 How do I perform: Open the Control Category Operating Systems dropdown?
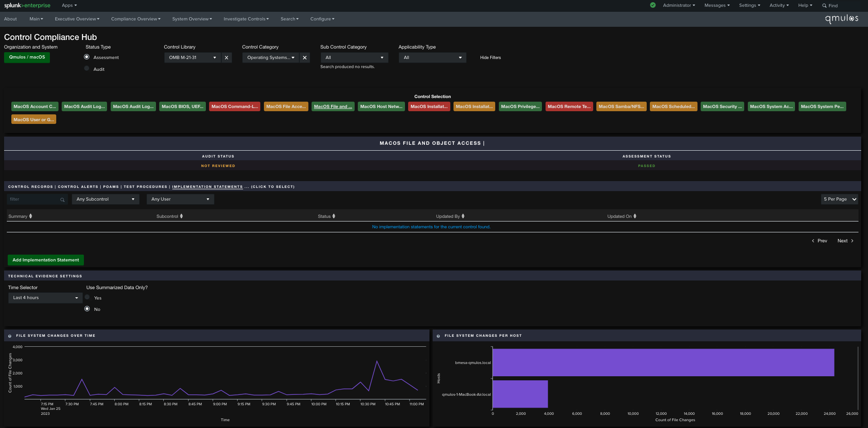271,58
